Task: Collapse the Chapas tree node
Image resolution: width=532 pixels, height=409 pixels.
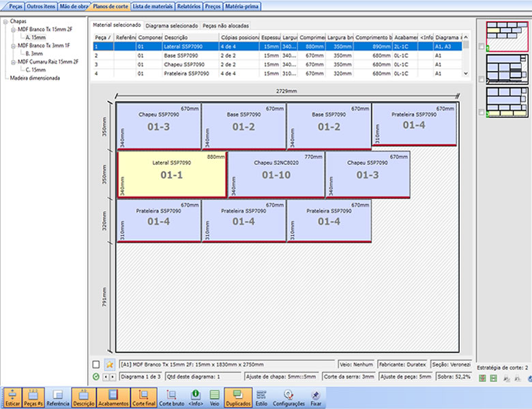Action: (x=5, y=21)
